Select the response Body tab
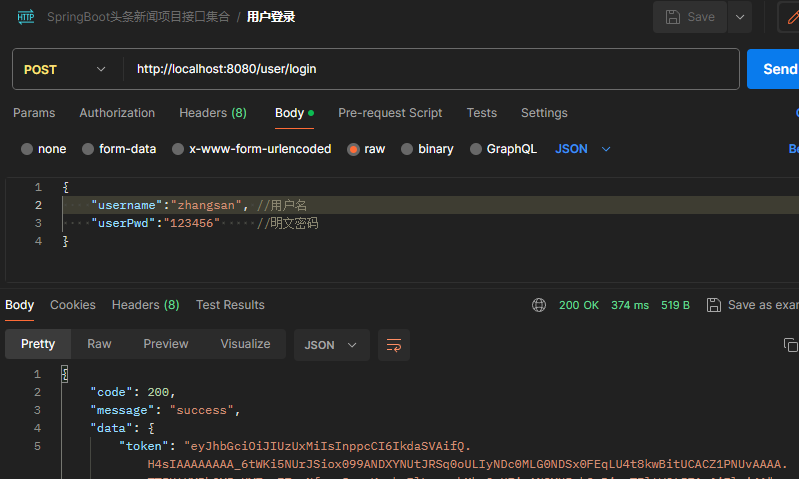The width and height of the screenshot is (799, 479). [x=19, y=305]
